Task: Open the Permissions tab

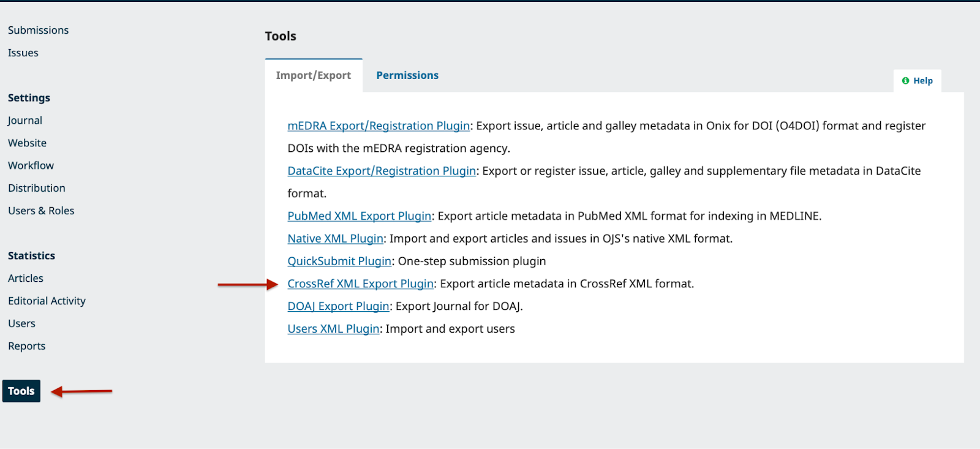Action: point(407,75)
